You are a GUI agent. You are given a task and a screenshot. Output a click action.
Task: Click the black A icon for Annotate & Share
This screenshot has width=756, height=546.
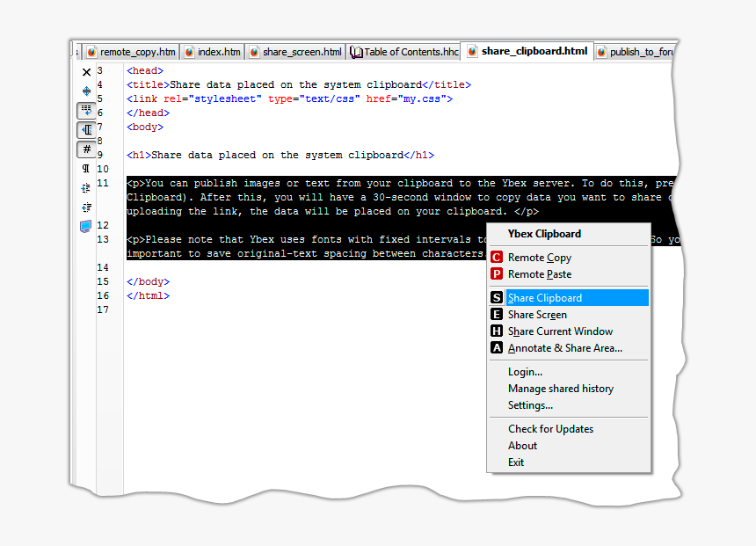pos(497,348)
